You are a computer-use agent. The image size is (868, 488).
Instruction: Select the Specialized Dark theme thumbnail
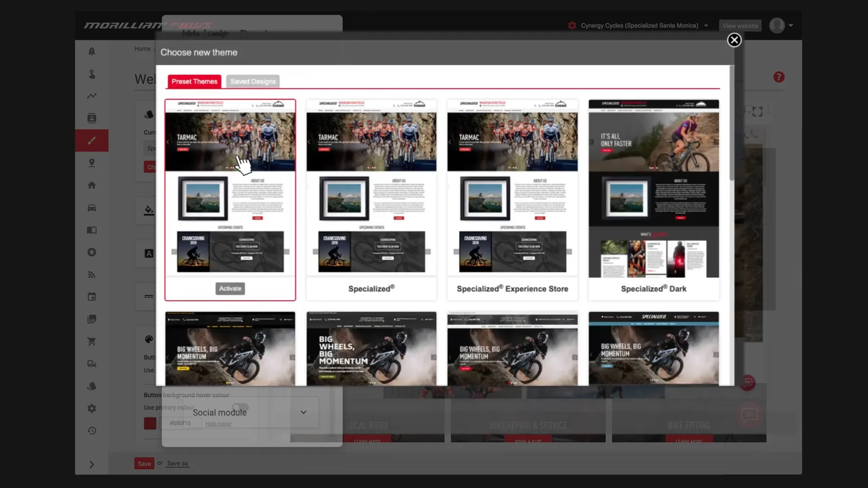click(x=654, y=200)
